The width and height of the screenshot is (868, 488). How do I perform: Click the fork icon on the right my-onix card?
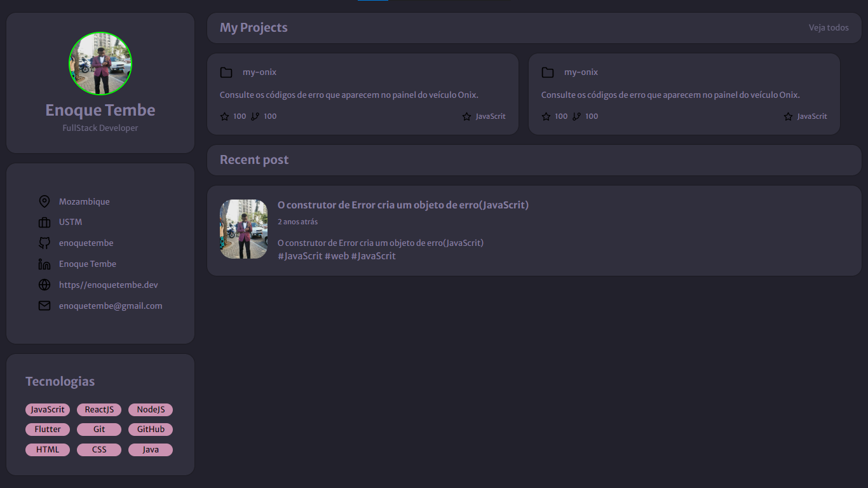point(576,116)
